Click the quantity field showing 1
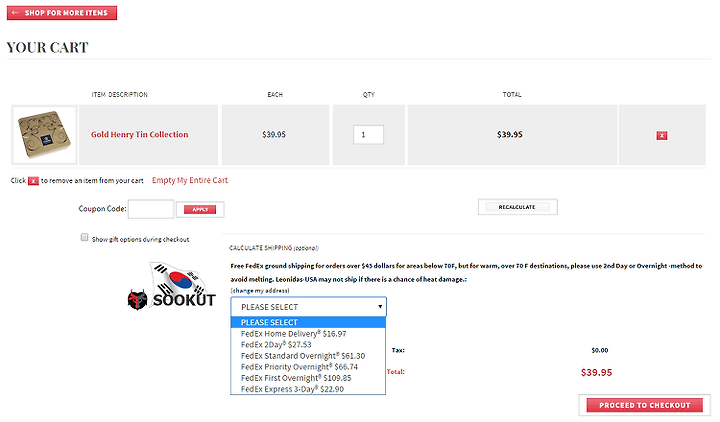This screenshot has width=720, height=422. 368,135
